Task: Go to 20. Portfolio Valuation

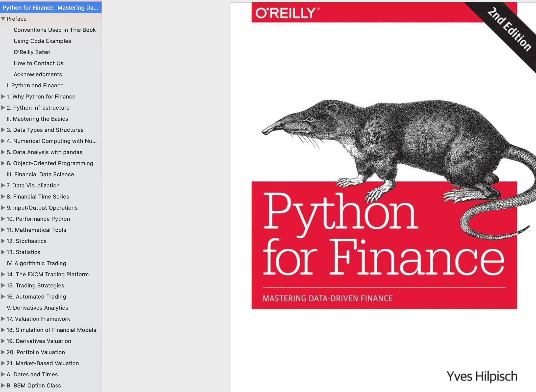Action: pyautogui.click(x=36, y=352)
